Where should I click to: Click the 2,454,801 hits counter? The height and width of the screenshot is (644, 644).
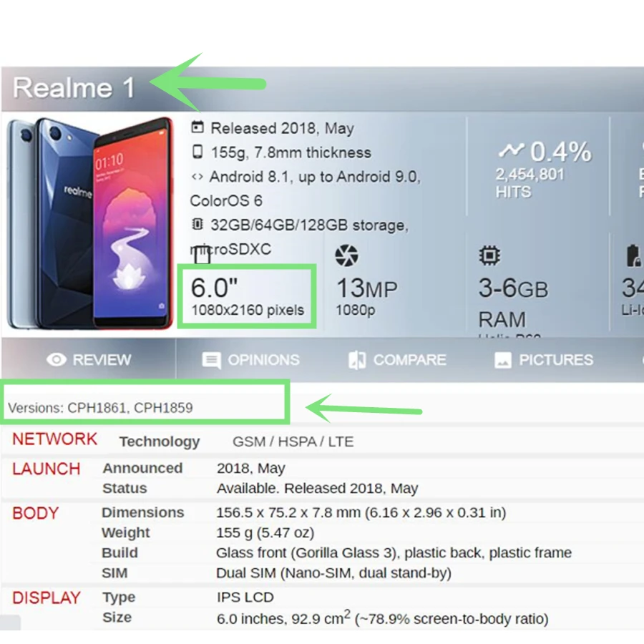[530, 175]
